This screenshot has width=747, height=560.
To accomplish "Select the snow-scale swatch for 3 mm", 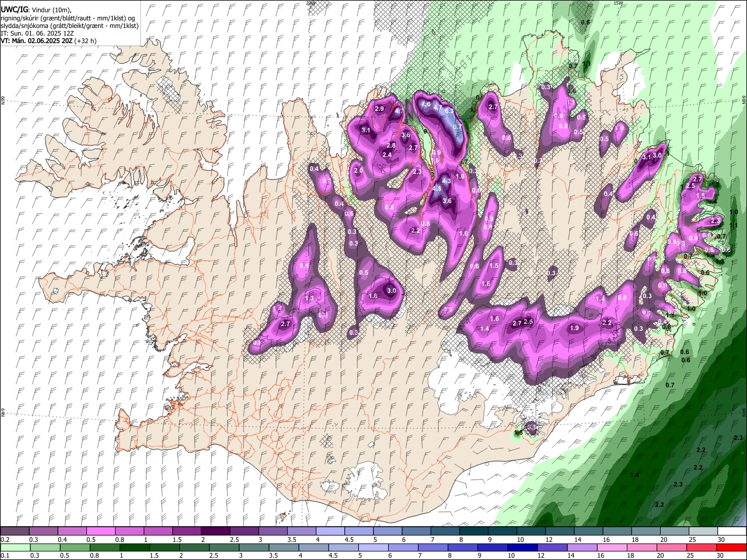I will coord(273,531).
